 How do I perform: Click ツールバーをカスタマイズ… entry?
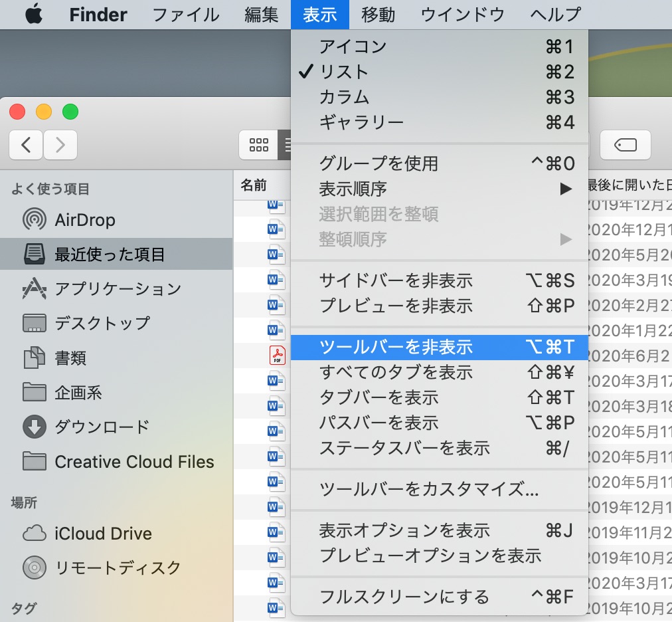pyautogui.click(x=440, y=489)
